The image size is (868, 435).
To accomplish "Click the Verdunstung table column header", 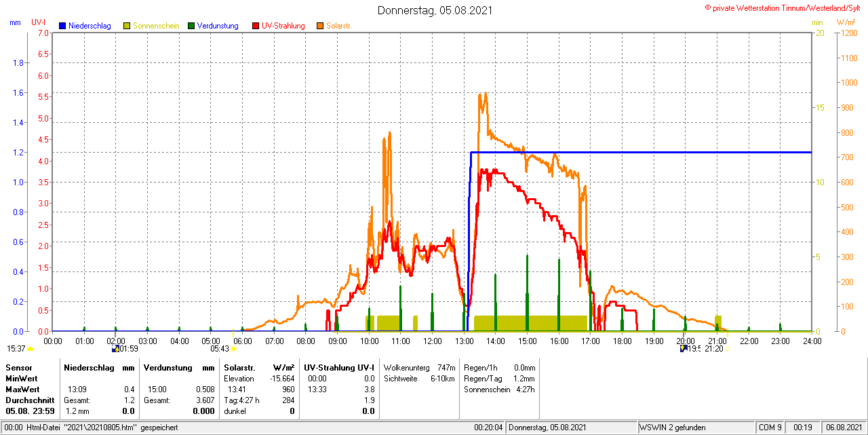I will [167, 367].
